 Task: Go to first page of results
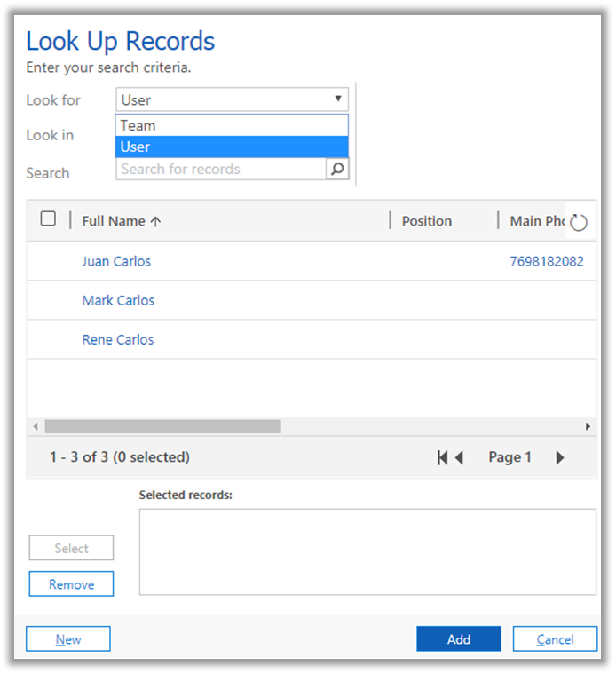coord(442,458)
